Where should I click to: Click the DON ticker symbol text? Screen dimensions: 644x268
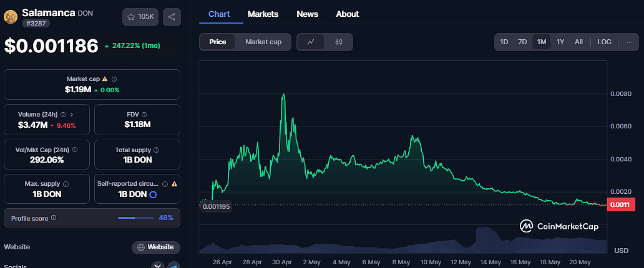click(x=85, y=13)
